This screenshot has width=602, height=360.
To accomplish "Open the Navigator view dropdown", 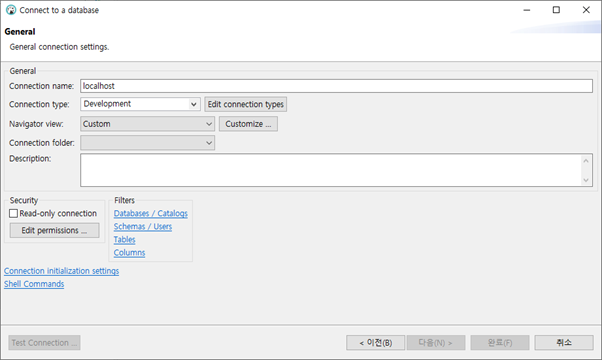I will click(147, 124).
